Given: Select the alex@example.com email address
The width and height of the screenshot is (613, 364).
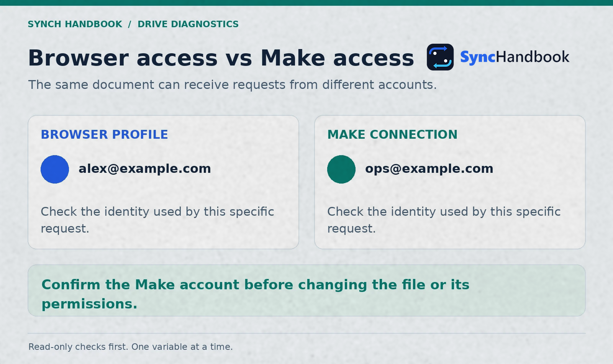Looking at the screenshot, I should (x=145, y=169).
